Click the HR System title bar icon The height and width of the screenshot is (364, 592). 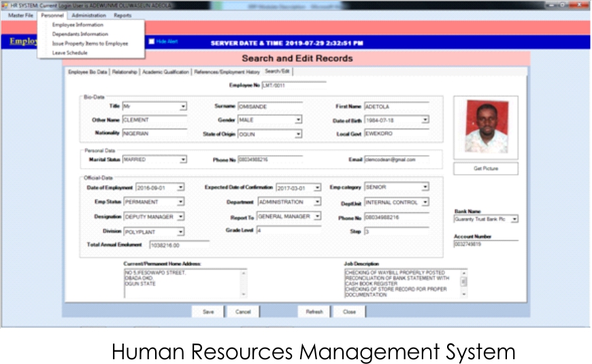[x=5, y=5]
